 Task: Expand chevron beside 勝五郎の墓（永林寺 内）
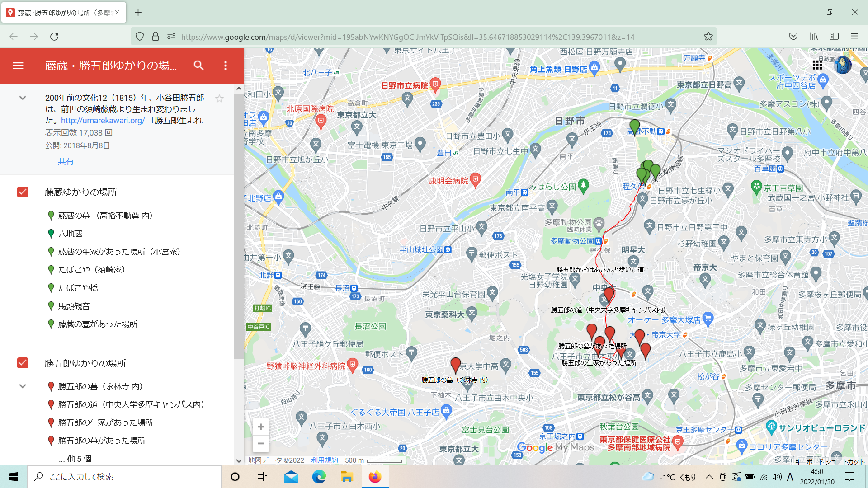pos(23,386)
